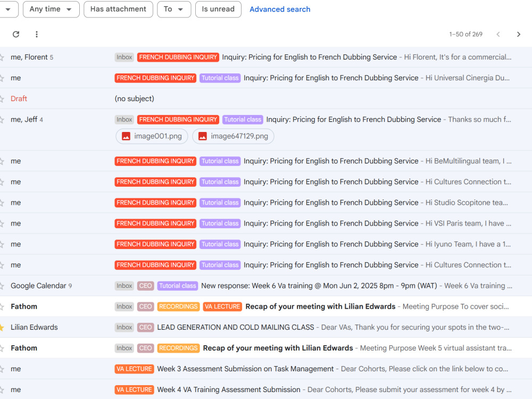Star the Draft email
The width and height of the screenshot is (532, 399).
(x=2, y=99)
